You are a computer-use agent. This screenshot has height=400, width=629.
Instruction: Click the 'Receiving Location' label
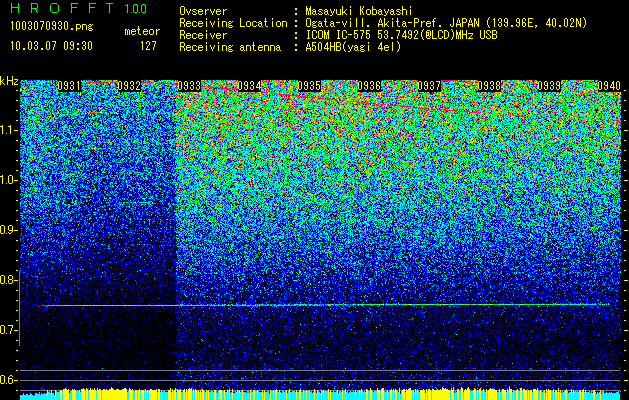pyautogui.click(x=233, y=23)
